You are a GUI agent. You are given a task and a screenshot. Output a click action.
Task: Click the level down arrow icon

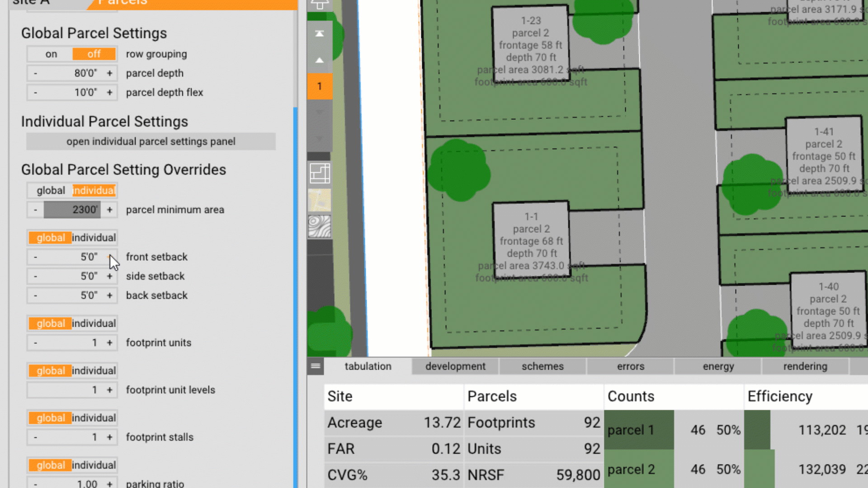(320, 112)
